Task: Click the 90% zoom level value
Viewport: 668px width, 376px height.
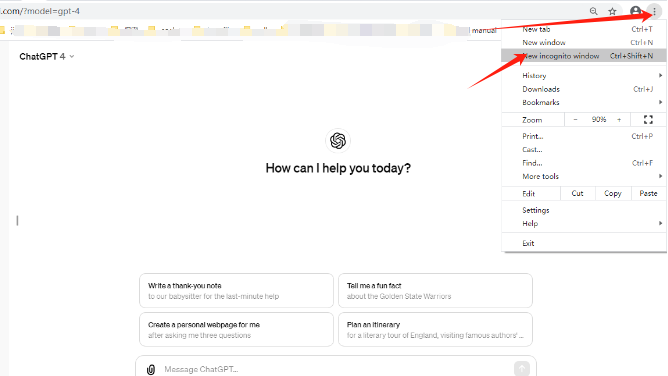Action: point(599,120)
